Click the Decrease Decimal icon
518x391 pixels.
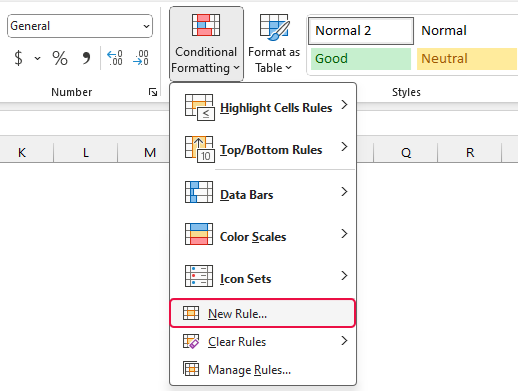[141, 58]
